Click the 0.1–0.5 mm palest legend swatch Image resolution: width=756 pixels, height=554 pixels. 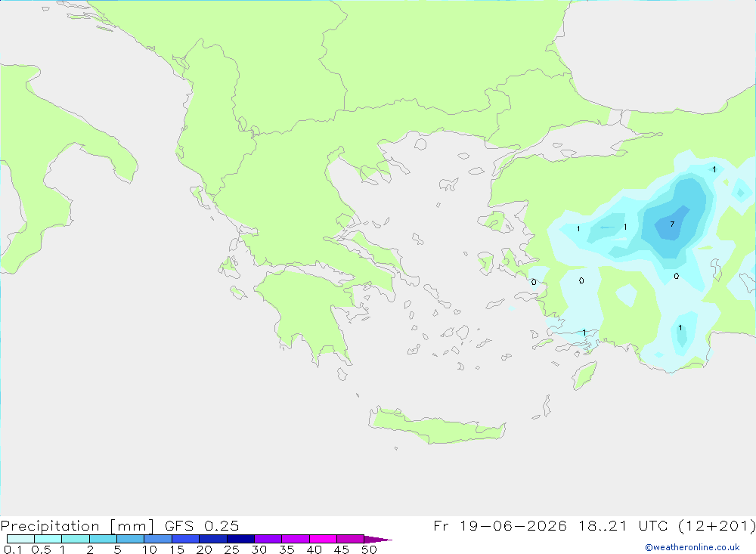[x=20, y=539]
